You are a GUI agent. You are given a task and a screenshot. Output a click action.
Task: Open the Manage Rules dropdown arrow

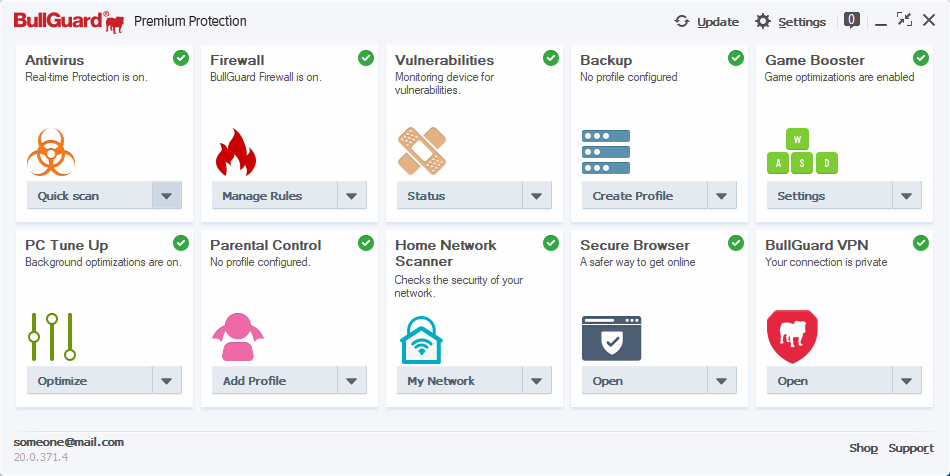point(352,196)
